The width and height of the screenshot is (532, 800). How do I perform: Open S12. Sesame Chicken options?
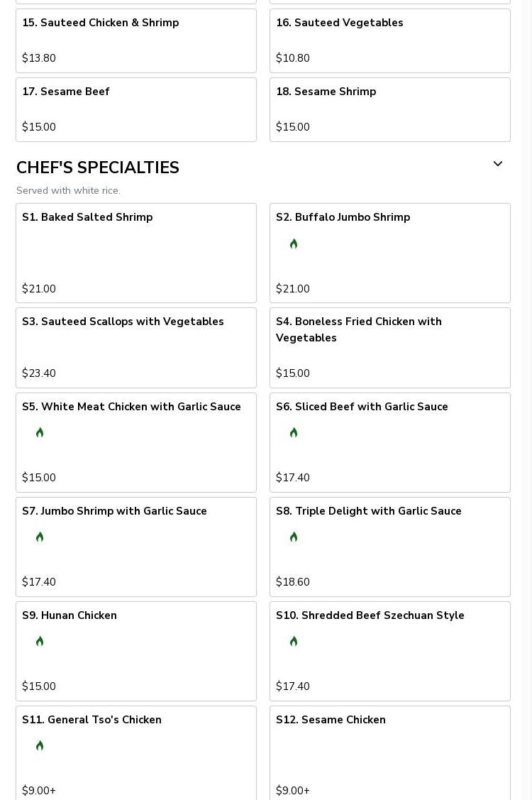click(390, 753)
